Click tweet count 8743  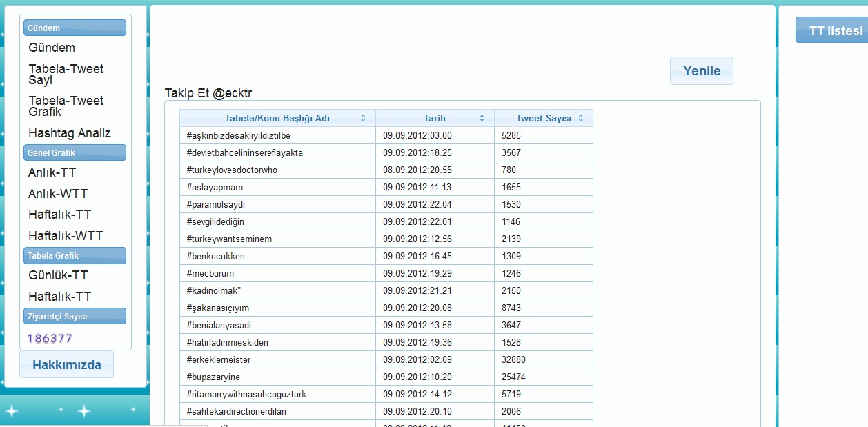(512, 308)
